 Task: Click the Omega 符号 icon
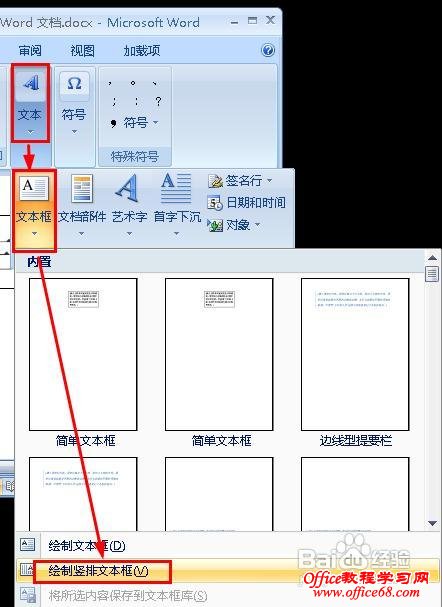point(74,84)
